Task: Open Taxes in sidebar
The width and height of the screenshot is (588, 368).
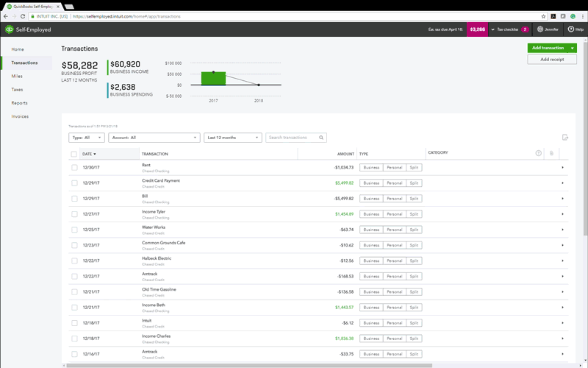Action: [17, 89]
